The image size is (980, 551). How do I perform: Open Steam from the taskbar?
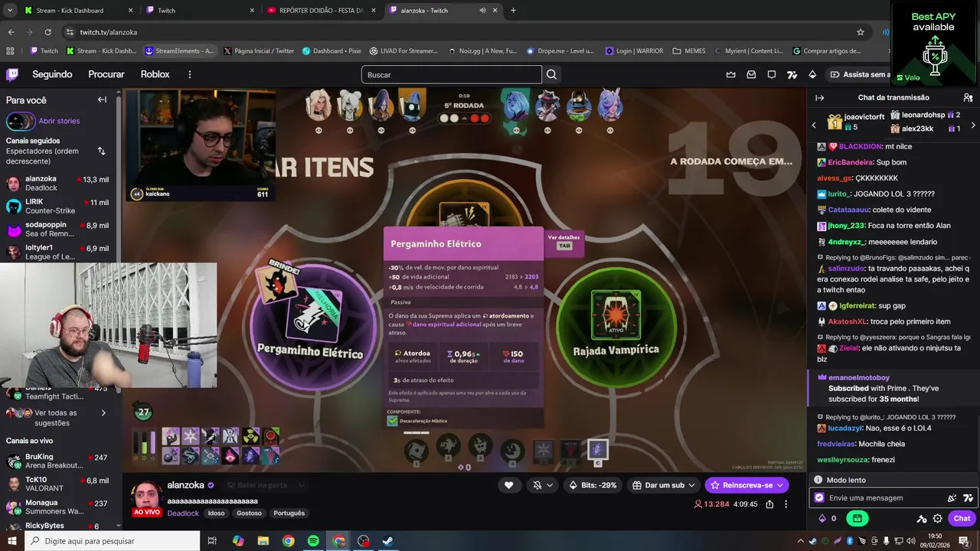click(388, 541)
